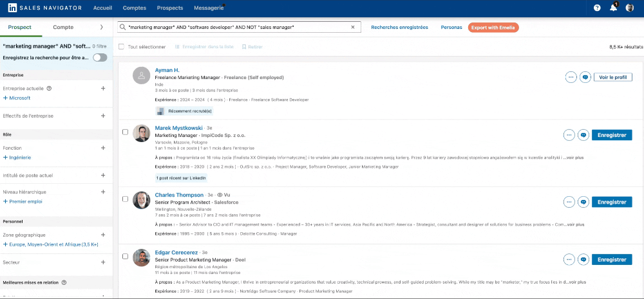Open more options menu for Ayman H.
Viewport: 644px width, 299px height.
[571, 77]
